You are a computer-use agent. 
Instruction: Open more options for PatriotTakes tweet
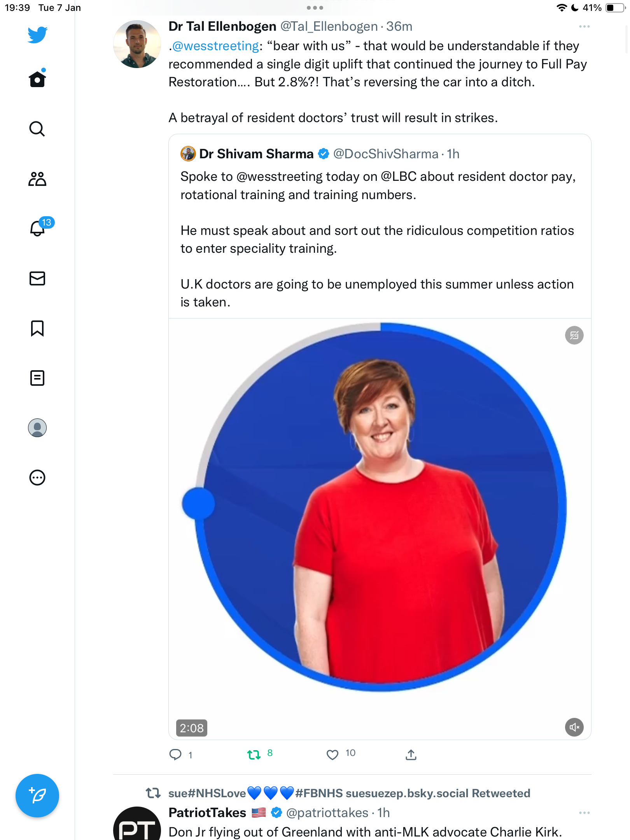[x=584, y=813]
